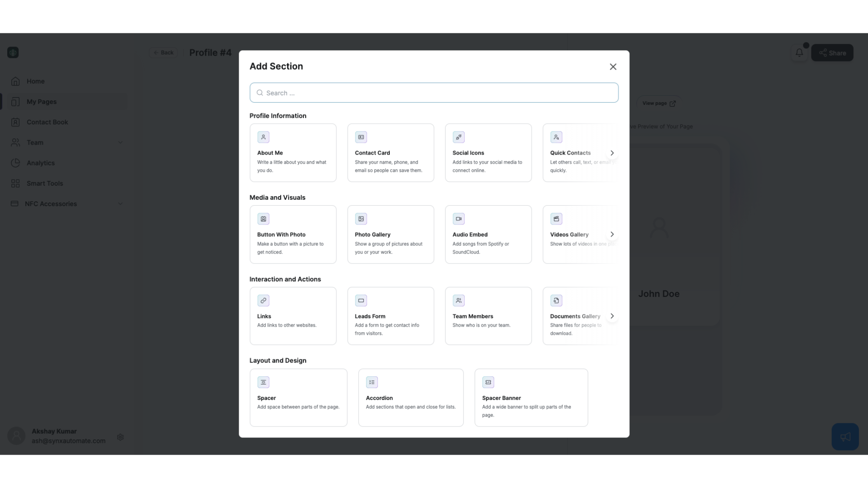Select the Layout and Design category

(x=278, y=360)
